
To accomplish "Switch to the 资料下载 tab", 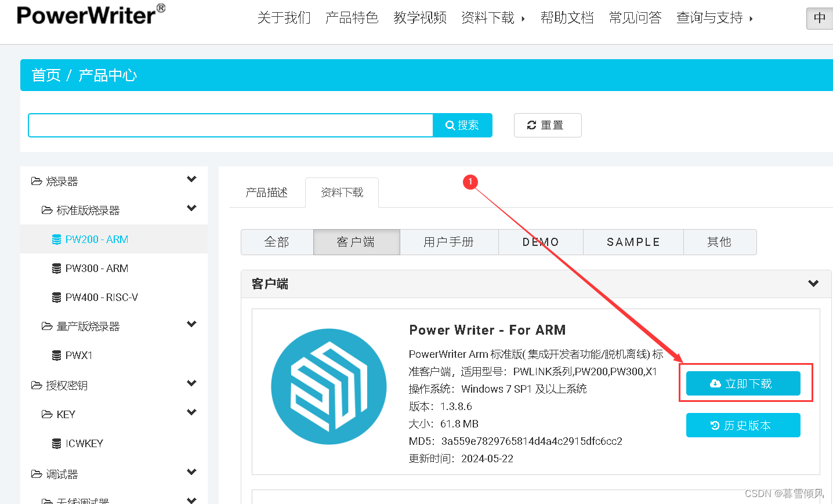I will pyautogui.click(x=342, y=193).
